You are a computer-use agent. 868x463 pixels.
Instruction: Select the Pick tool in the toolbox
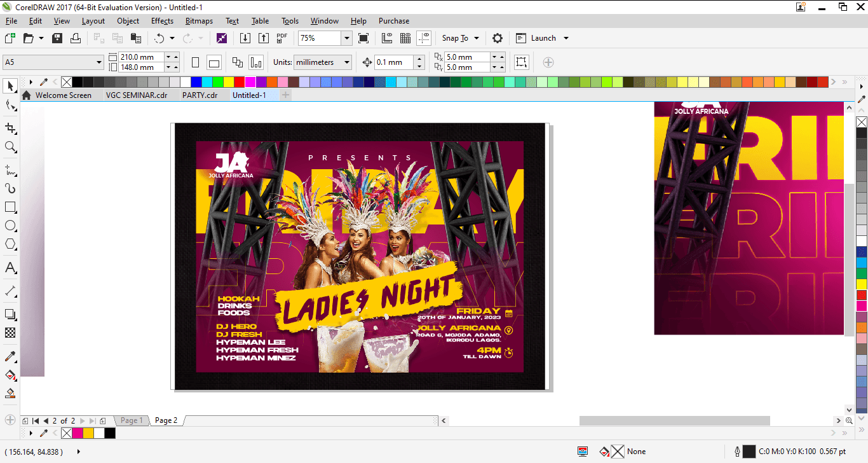tap(10, 86)
